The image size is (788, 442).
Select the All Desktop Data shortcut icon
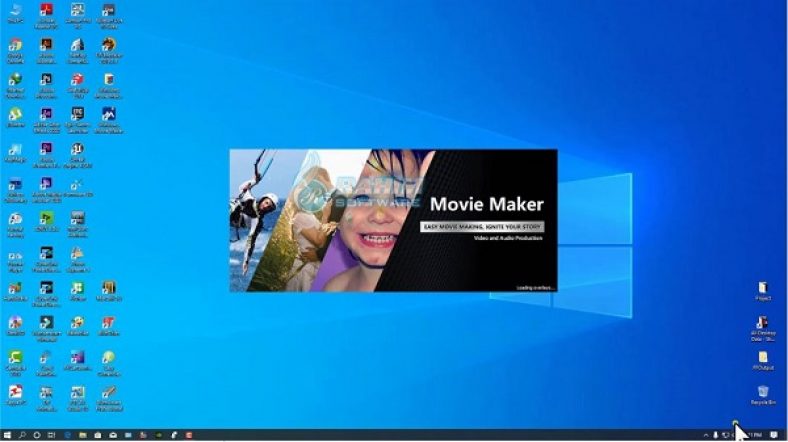coord(763,328)
